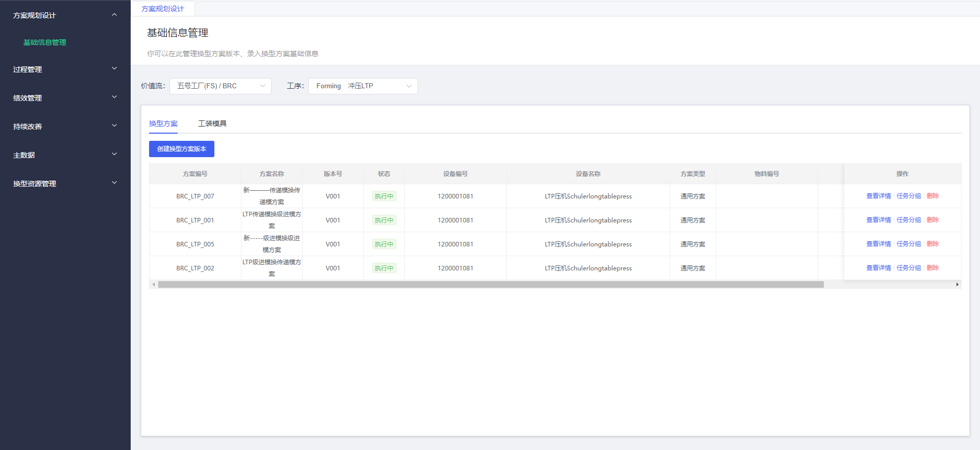Click the 执行中 status tag for BRC_LTP_005
This screenshot has height=450, width=980.
point(384,244)
